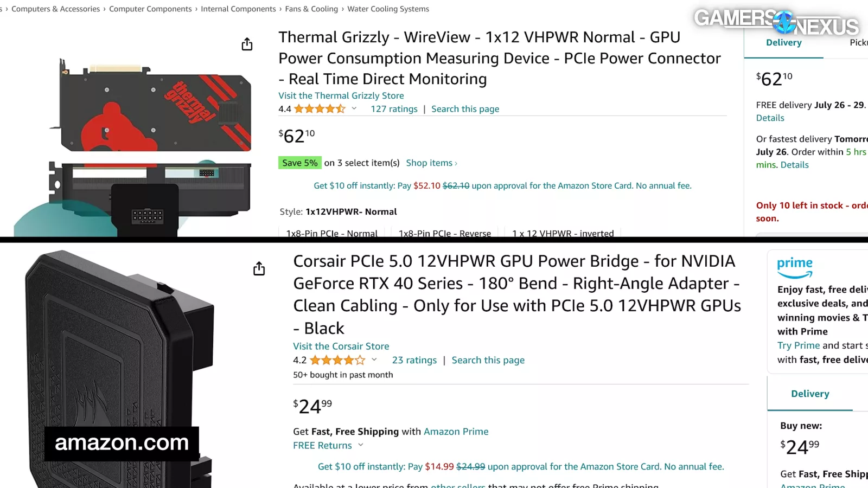Image resolution: width=868 pixels, height=488 pixels.
Task: Click share icon on Thermal Grizzly listing
Action: tap(247, 44)
